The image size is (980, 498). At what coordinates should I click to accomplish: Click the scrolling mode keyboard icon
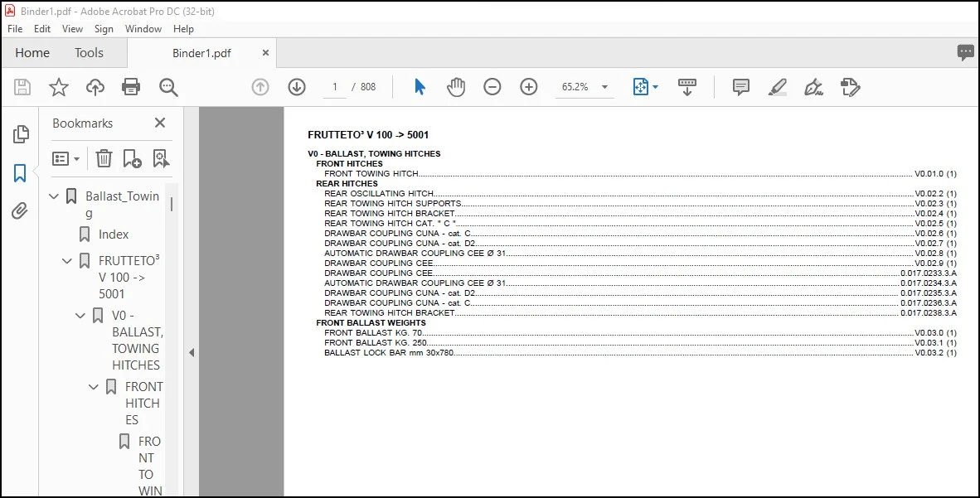click(x=686, y=87)
